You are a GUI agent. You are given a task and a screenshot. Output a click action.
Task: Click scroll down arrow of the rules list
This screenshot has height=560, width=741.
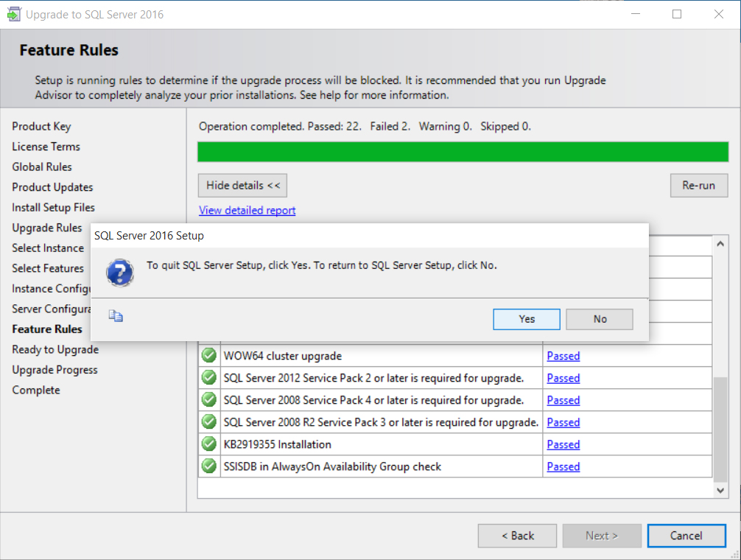(720, 490)
